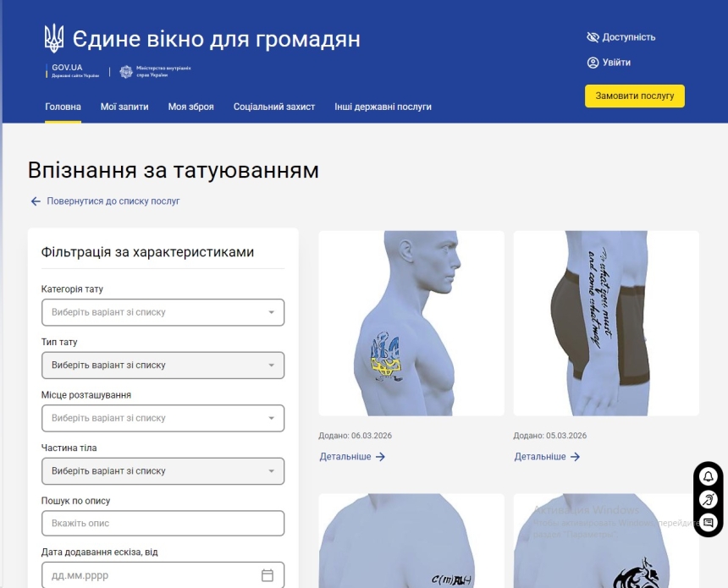Switch to Мої запити tab
The height and width of the screenshot is (588, 728).
(124, 107)
